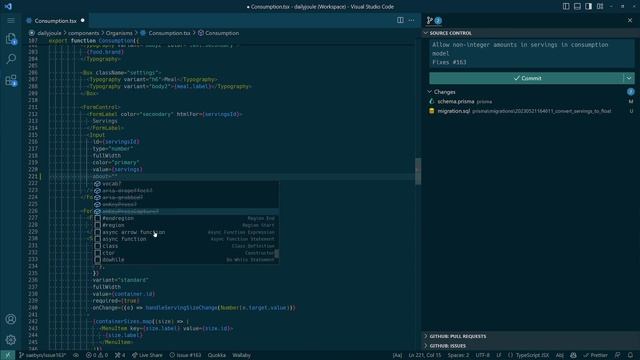The height and width of the screenshot is (360, 640).
Task: Click the Prettier status bar item
Action: [x=596, y=355]
